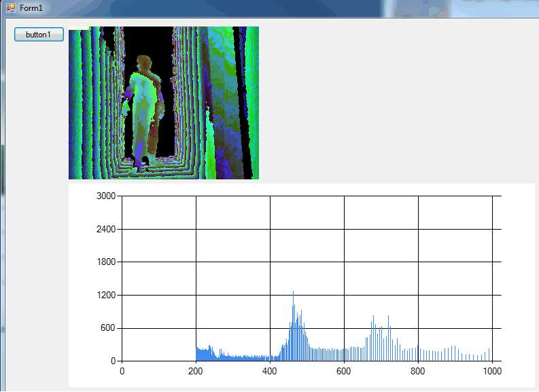Click the Form1 window icon
The height and width of the screenshot is (392, 539).
pyautogui.click(x=11, y=7)
